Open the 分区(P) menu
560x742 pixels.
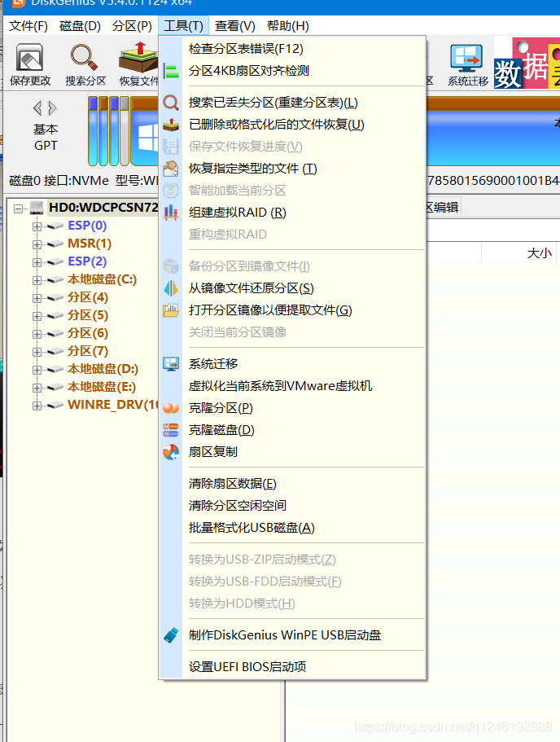pyautogui.click(x=132, y=25)
